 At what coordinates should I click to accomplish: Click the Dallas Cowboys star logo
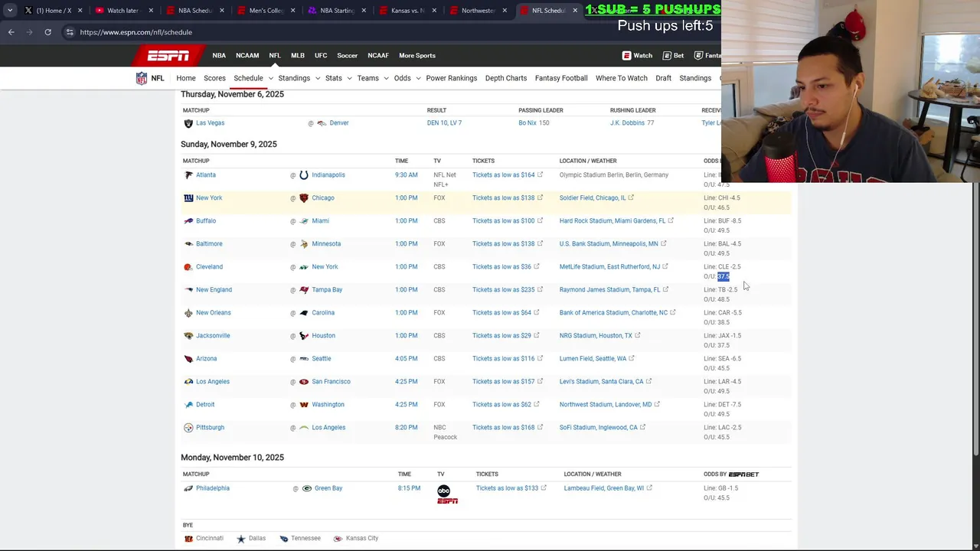[x=240, y=539]
